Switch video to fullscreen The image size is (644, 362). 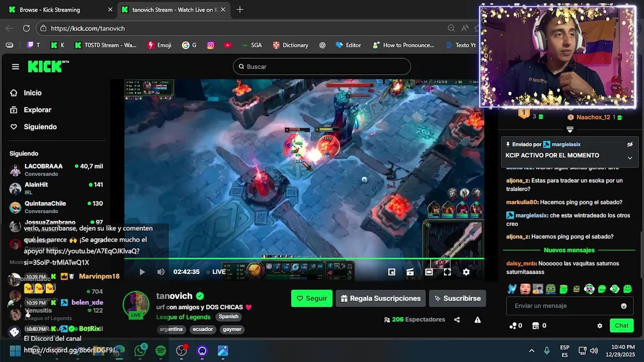(x=447, y=272)
